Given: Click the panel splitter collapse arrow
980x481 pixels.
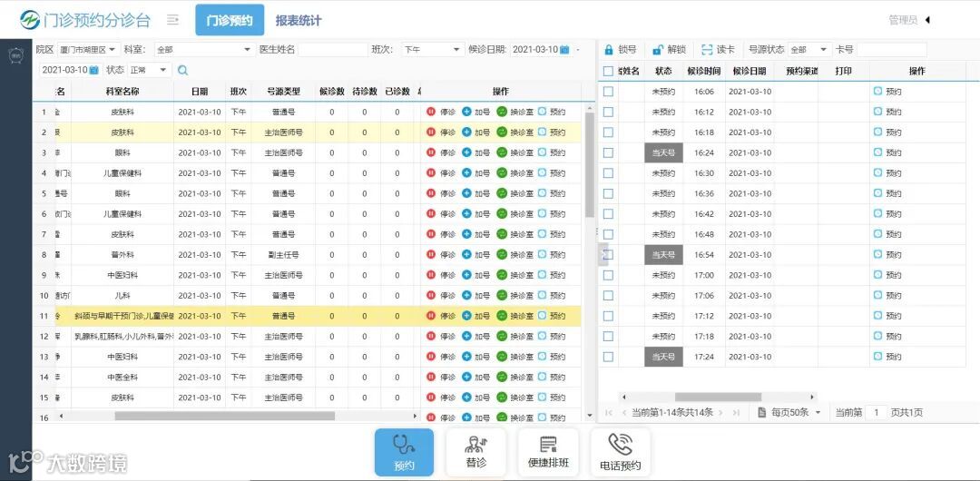Looking at the screenshot, I should click(x=603, y=253).
